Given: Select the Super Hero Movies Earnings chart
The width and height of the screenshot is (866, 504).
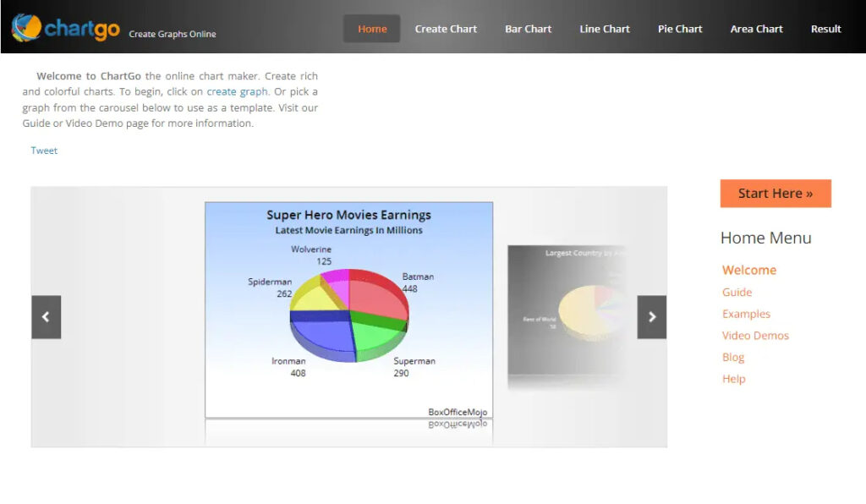Looking at the screenshot, I should tap(347, 313).
